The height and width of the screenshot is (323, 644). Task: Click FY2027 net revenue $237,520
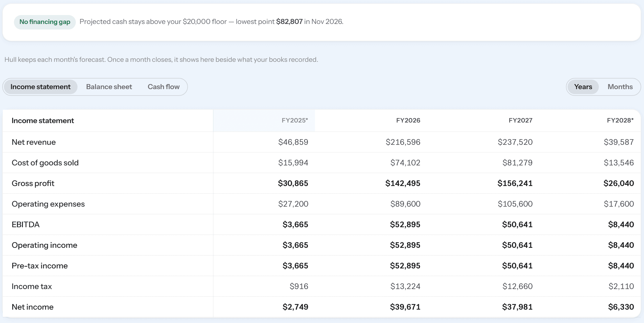pyautogui.click(x=515, y=142)
